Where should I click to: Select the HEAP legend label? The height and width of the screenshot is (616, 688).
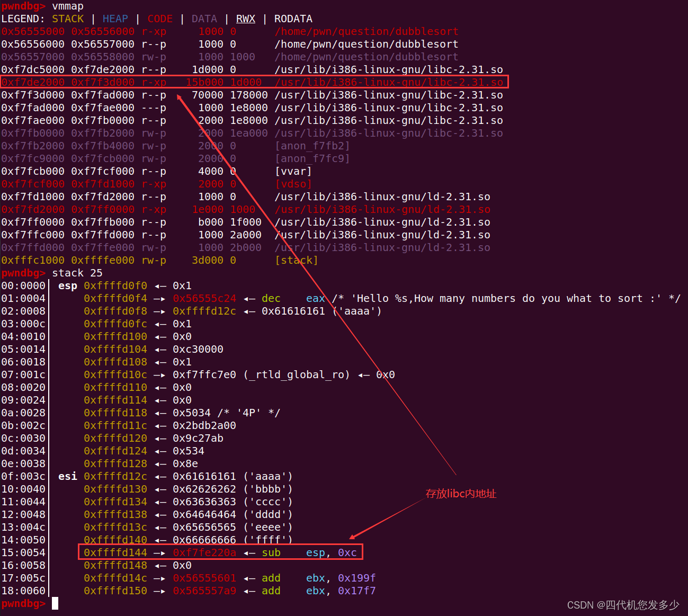pos(115,19)
